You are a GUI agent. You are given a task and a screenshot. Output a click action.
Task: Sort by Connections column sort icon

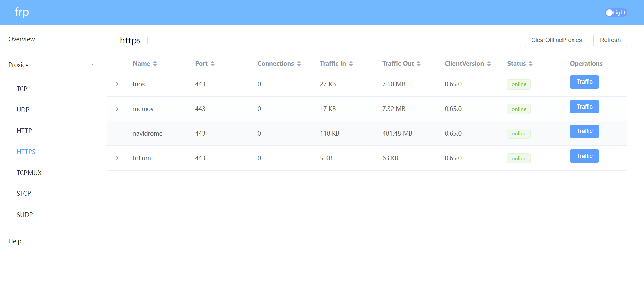(x=299, y=64)
